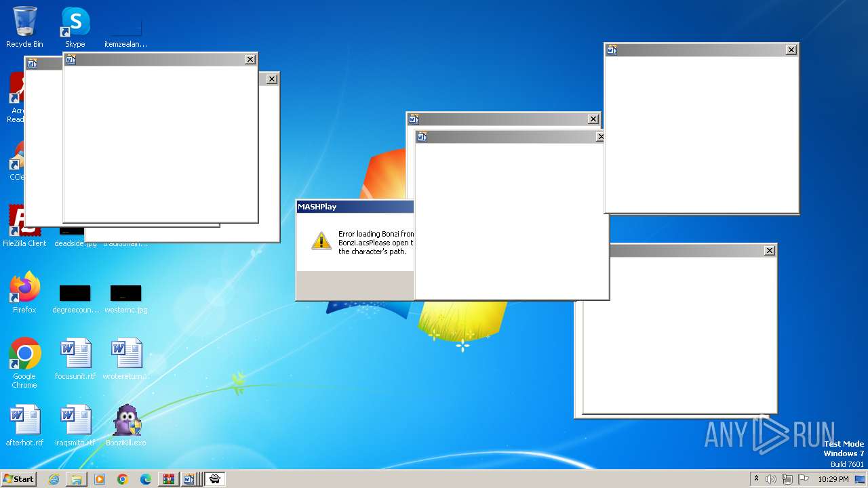Viewport: 868px width, 488px height.
Task: Click the 'Error loading Bonzi from' message text
Action: [x=376, y=234]
